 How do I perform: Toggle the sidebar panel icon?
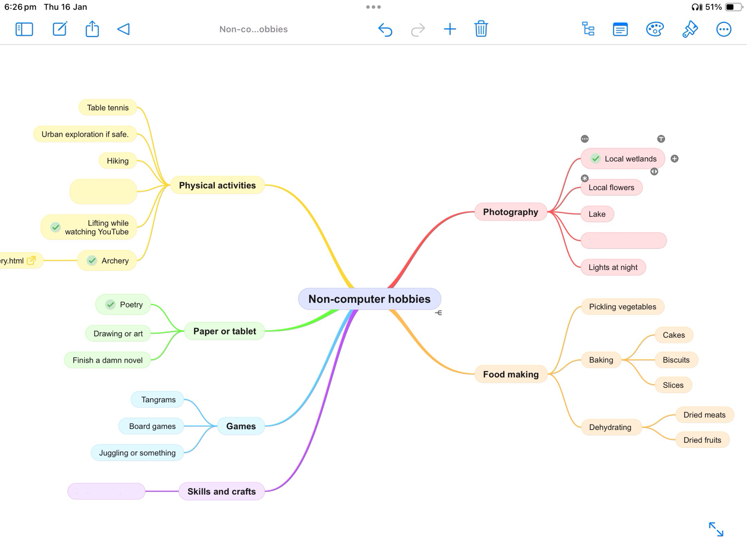pyautogui.click(x=24, y=29)
